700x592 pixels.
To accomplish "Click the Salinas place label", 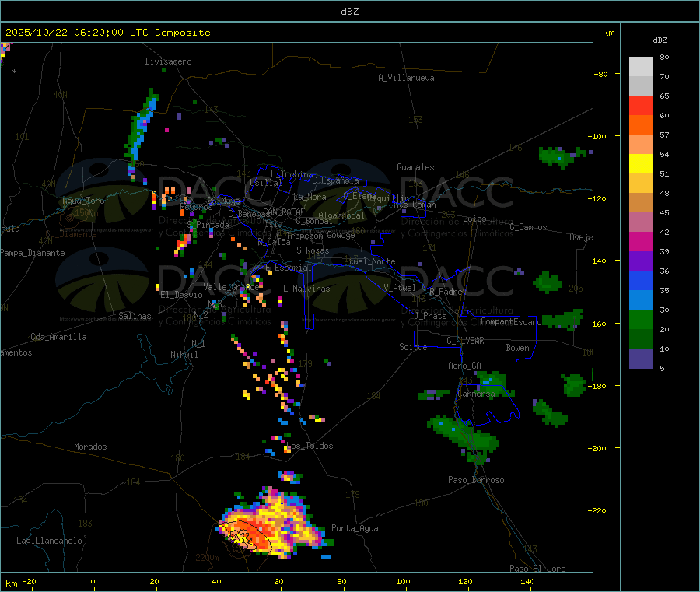I will 135,316.
